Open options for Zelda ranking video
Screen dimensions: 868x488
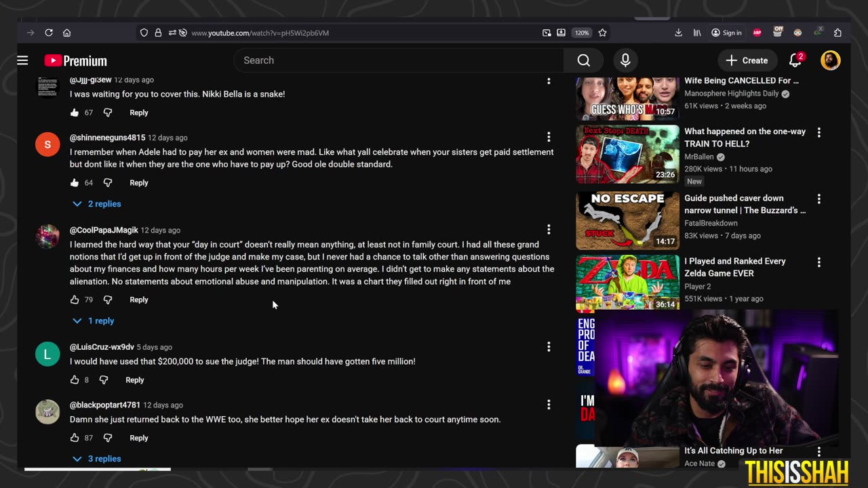[818, 262]
